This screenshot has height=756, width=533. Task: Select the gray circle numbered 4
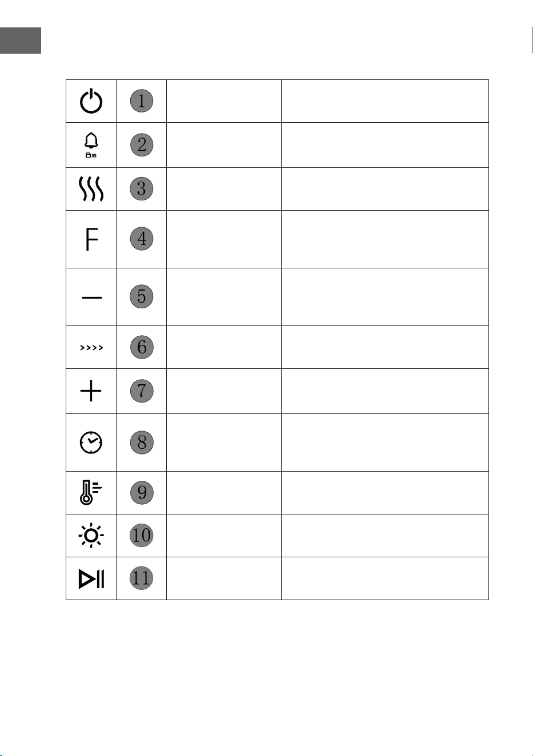coord(142,239)
